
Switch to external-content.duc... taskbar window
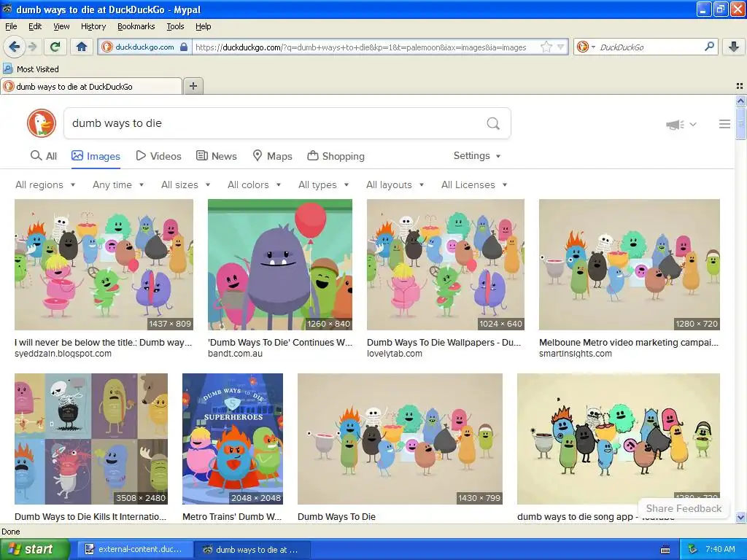135,550
